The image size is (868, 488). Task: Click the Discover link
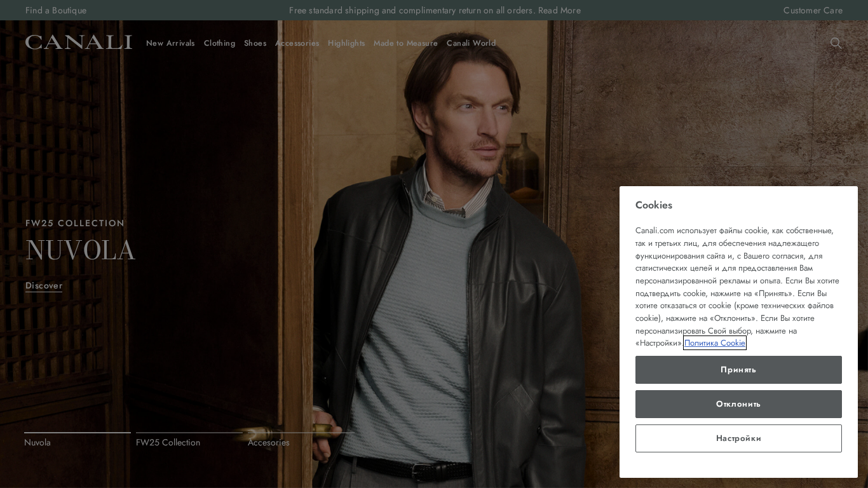tap(44, 286)
